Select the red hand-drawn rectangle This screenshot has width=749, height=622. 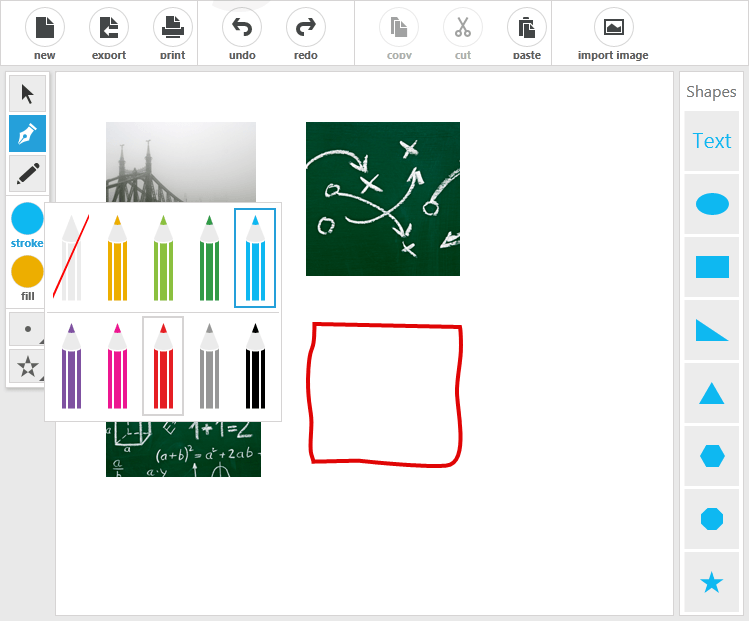click(385, 395)
